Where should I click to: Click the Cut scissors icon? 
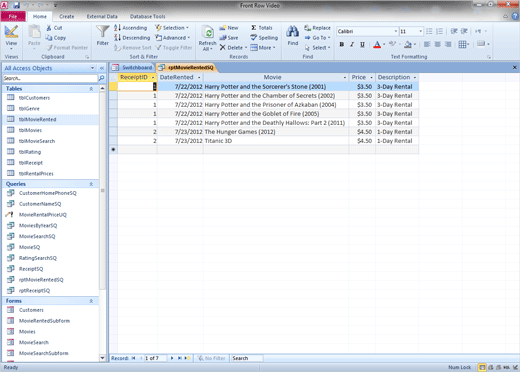point(49,28)
